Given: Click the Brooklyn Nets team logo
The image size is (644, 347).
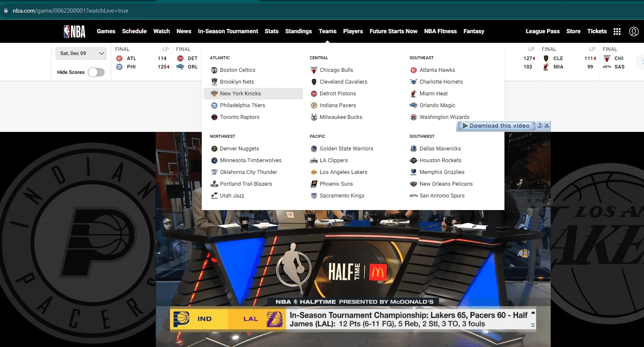Looking at the screenshot, I should coord(214,82).
